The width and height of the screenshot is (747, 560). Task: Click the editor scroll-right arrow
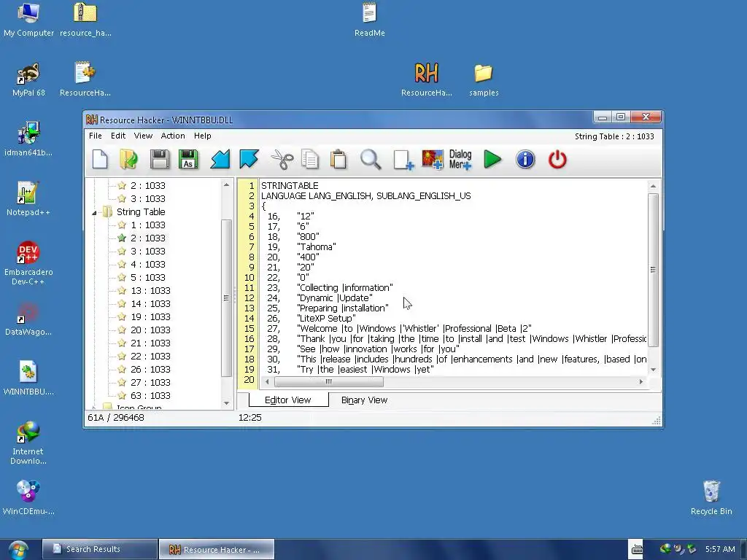[x=641, y=381]
